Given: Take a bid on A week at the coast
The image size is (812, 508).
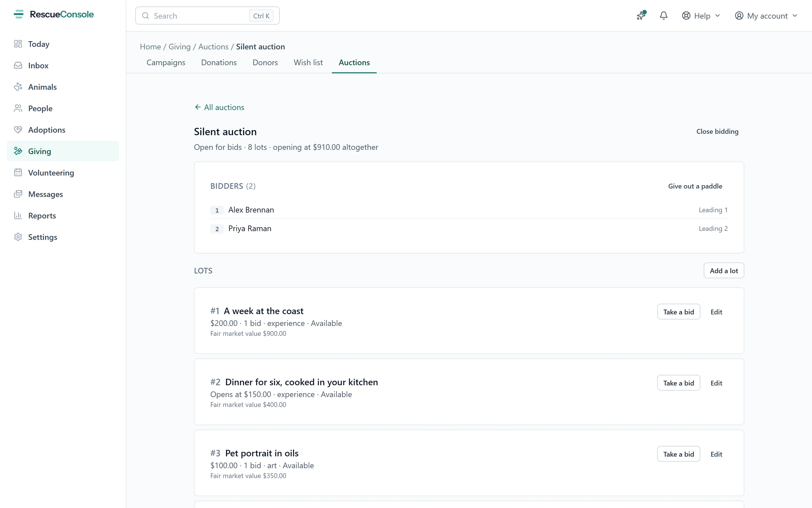Looking at the screenshot, I should pyautogui.click(x=678, y=312).
